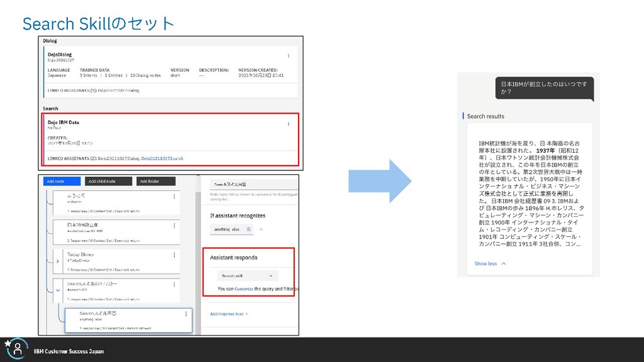Select the 日本IBM設立年 dialog node
The width and height of the screenshot is (644, 362).
coord(116,233)
